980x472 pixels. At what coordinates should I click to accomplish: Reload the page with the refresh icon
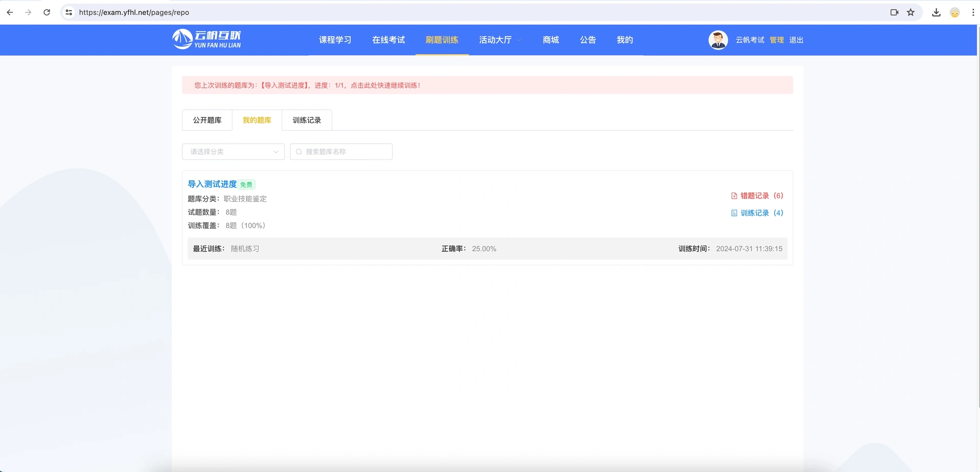47,12
